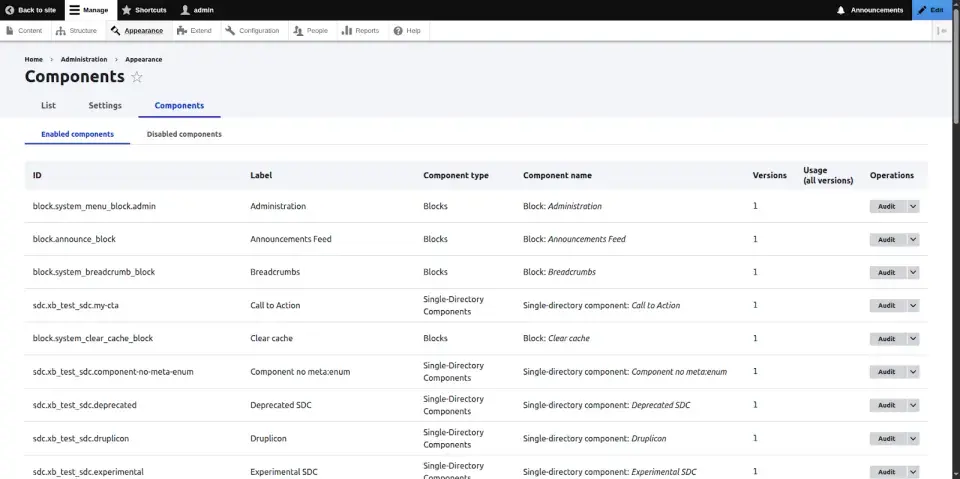This screenshot has width=960, height=479.
Task: Open the Shortcuts star menu
Action: (x=144, y=10)
